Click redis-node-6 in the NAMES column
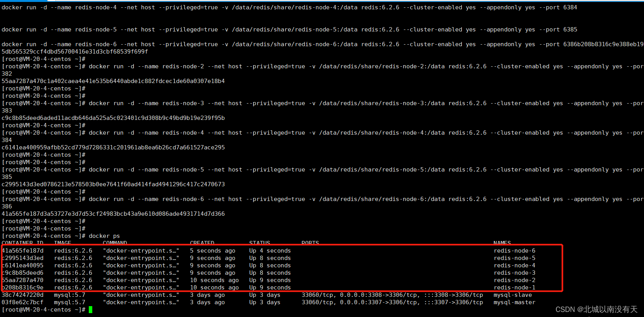644x317 pixels. [515, 251]
